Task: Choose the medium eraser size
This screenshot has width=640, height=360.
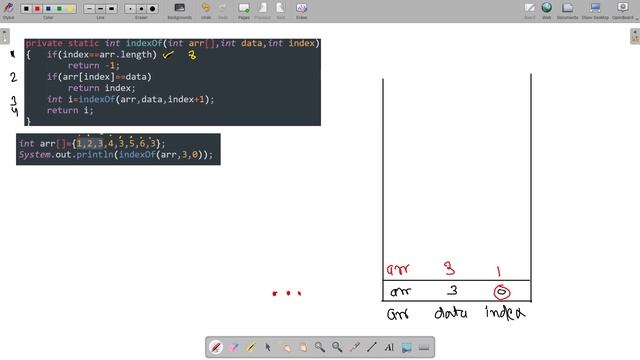Action: click(x=141, y=9)
